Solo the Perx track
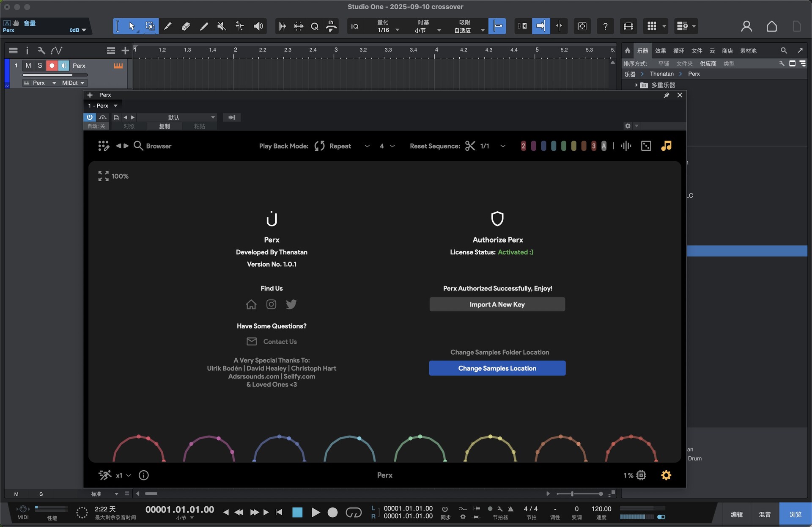The image size is (812, 527). pos(40,66)
